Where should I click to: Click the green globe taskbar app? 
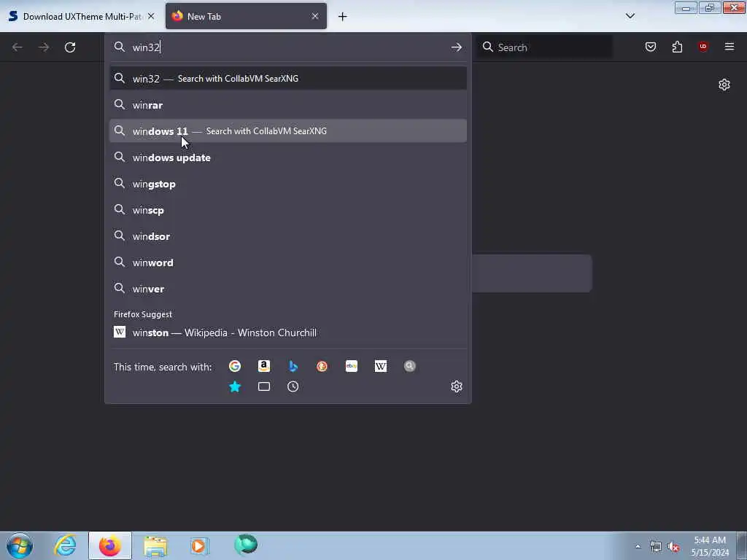pyautogui.click(x=246, y=545)
